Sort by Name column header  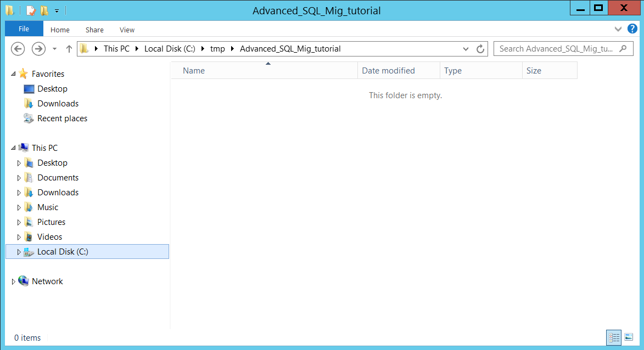(x=264, y=71)
